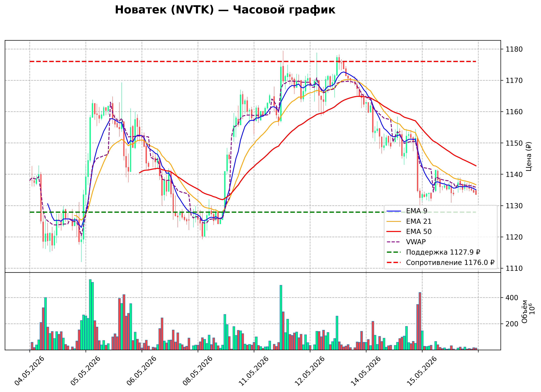This screenshot has height=392, width=541.
Task: Click the 1150 price axis label
Action: (x=514, y=143)
